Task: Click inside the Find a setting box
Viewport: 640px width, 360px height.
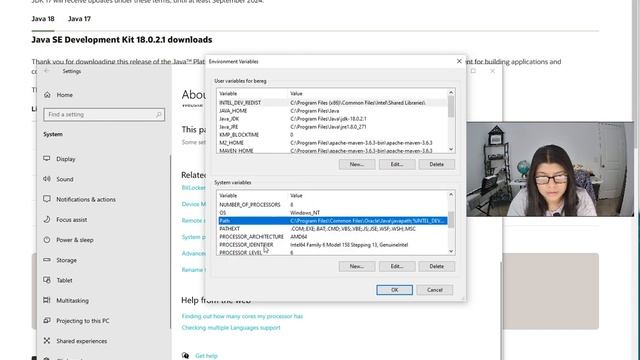Action: [x=104, y=115]
